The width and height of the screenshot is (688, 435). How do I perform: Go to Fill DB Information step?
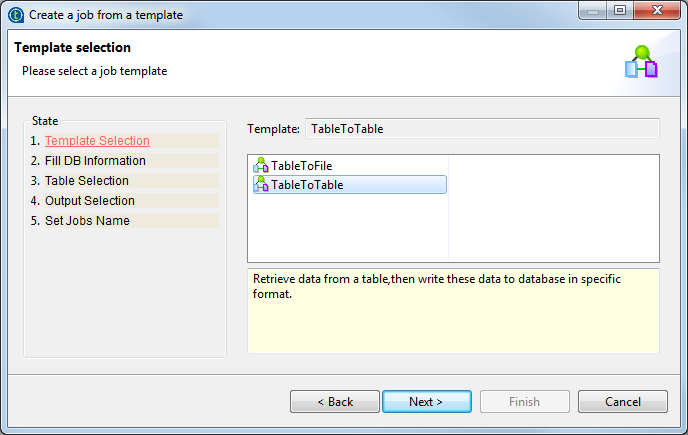[x=95, y=161]
